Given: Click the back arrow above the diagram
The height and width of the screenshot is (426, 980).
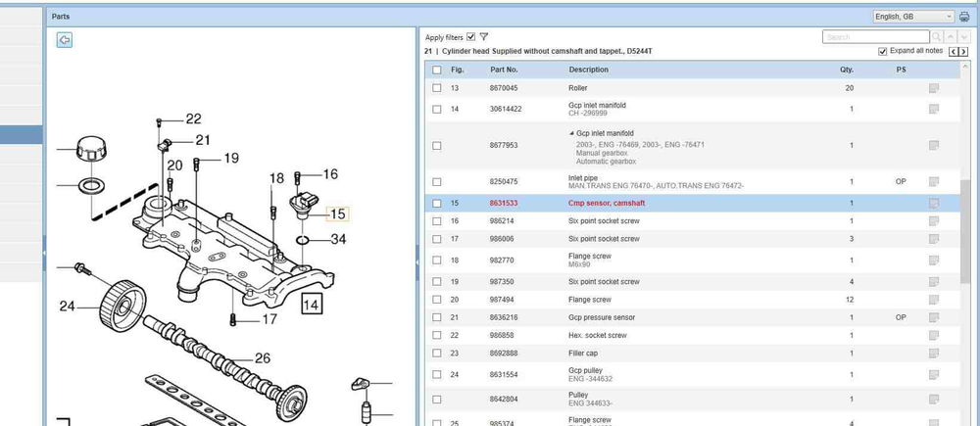Looking at the screenshot, I should pos(65,40).
